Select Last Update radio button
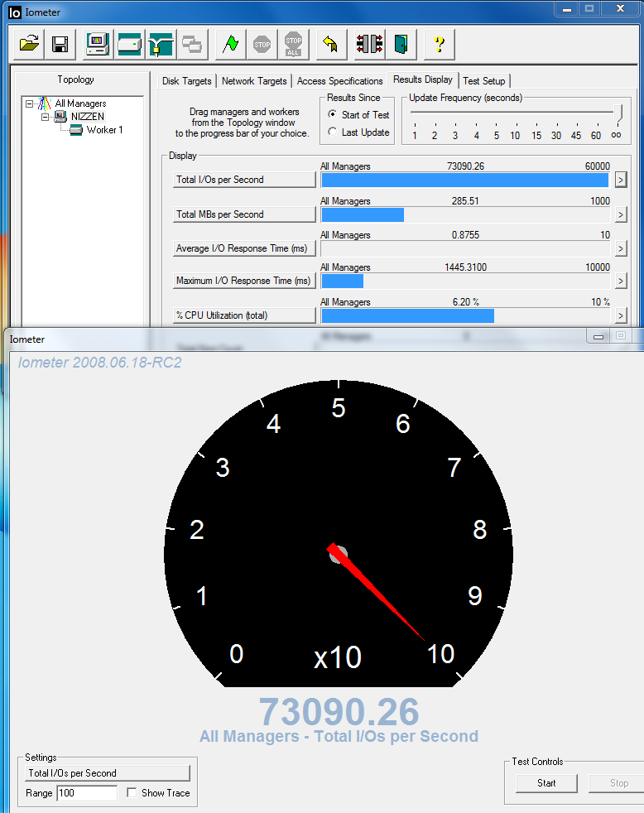 pos(333,132)
